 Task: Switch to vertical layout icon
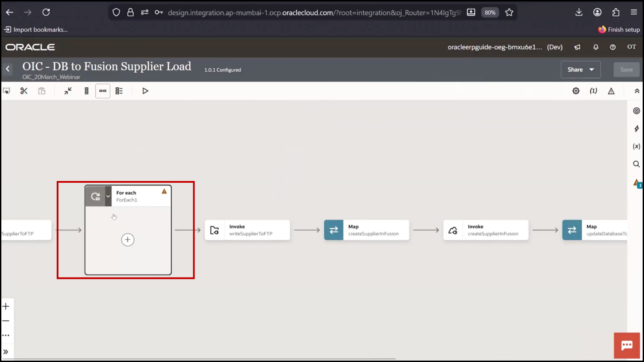87,91
